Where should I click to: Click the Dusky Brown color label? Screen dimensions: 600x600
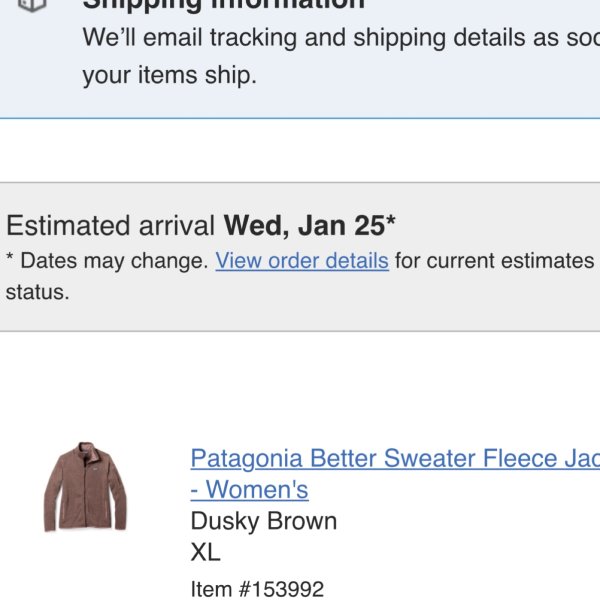pos(264,521)
